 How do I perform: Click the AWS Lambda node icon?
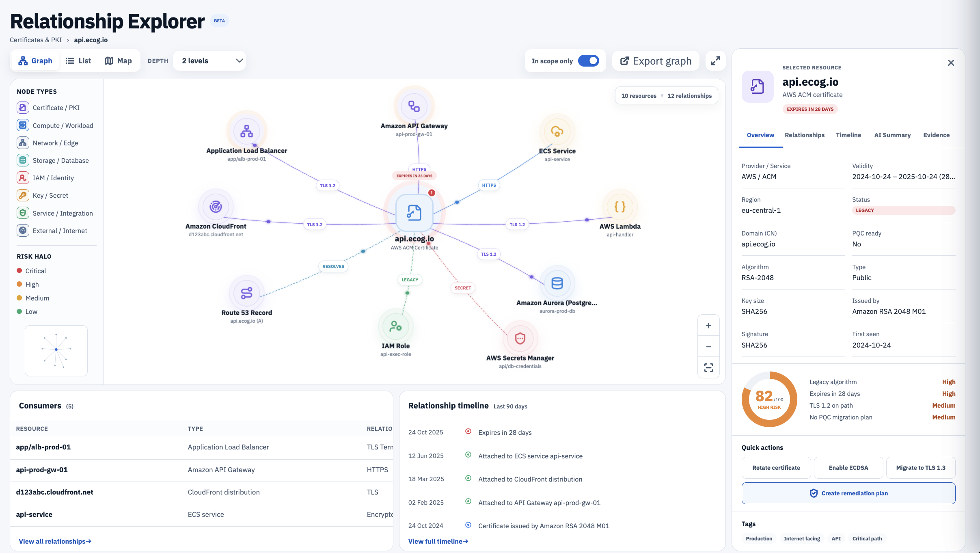620,207
